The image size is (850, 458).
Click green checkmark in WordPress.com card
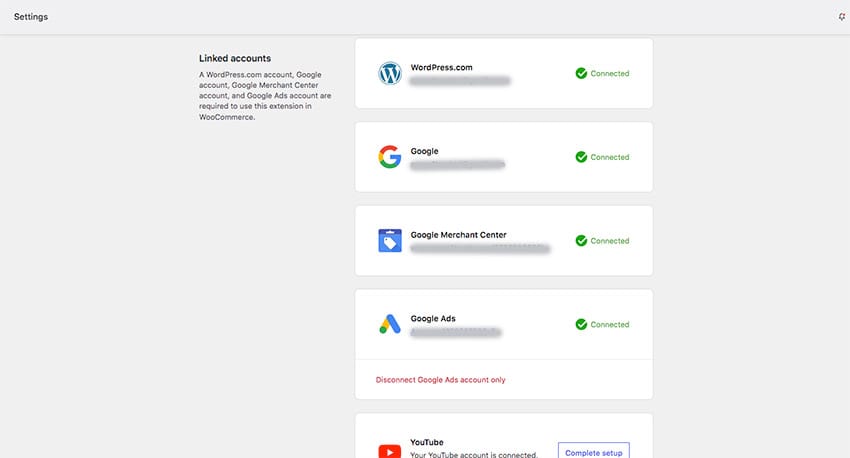coord(581,73)
